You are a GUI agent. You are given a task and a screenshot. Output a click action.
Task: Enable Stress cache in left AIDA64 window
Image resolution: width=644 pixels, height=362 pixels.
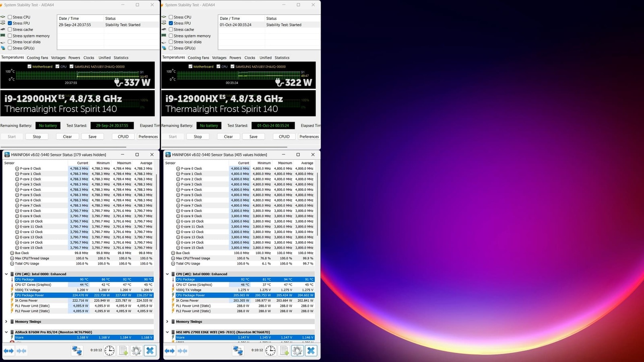(x=10, y=29)
